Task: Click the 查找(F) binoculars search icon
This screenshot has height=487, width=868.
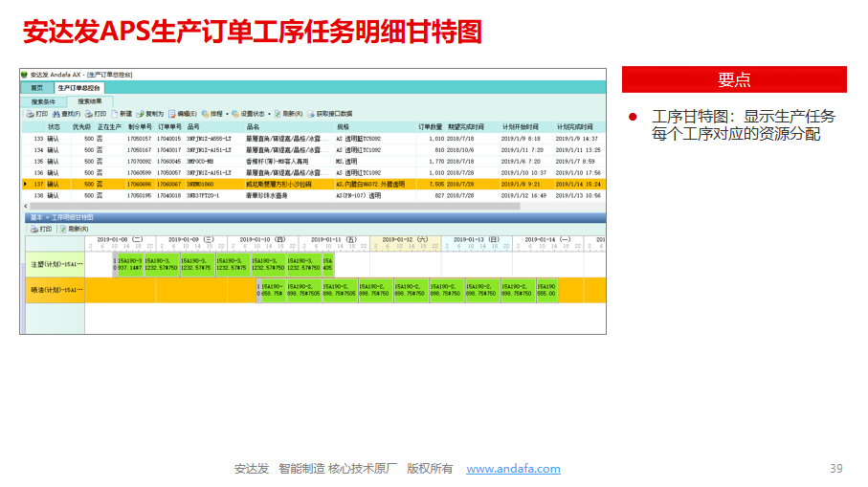Action: click(56, 113)
